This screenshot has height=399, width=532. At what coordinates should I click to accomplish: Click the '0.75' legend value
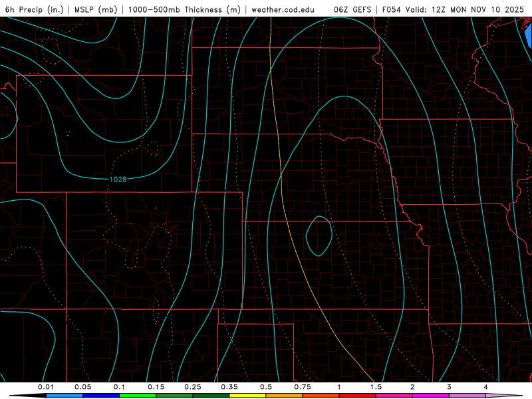click(x=303, y=387)
